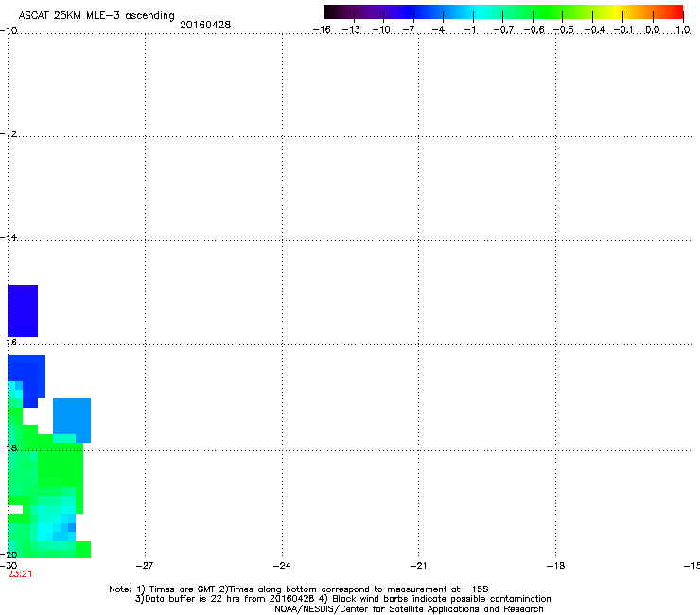Click the longitude axis label -21
This screenshot has height=615, width=700.
(x=418, y=566)
